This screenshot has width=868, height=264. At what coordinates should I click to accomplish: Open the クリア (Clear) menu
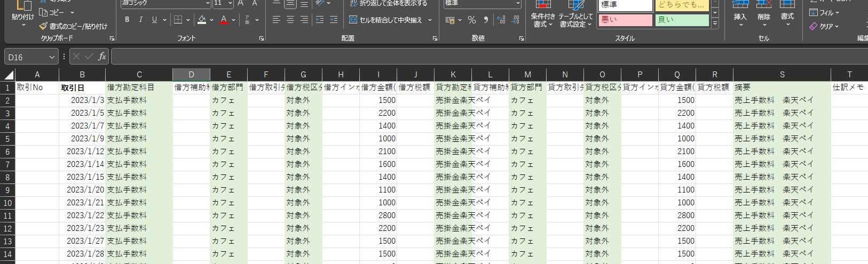coord(825,26)
